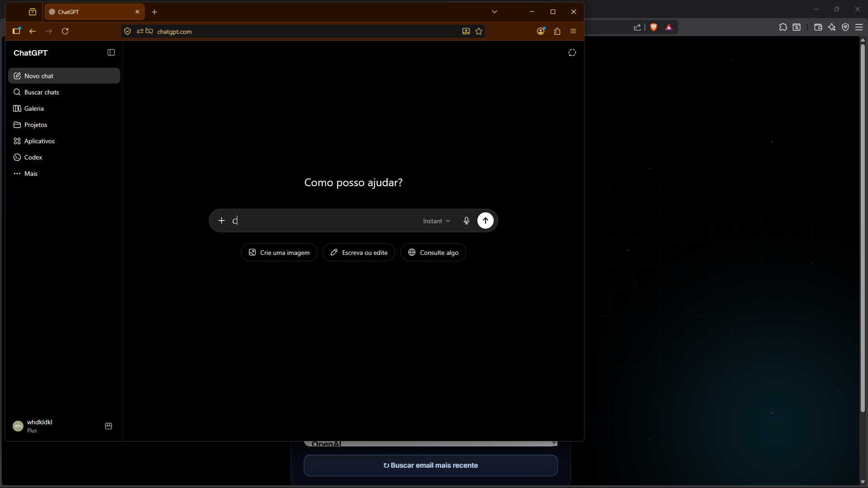Open the Instant model dropdown
868x488 pixels.
pos(437,221)
